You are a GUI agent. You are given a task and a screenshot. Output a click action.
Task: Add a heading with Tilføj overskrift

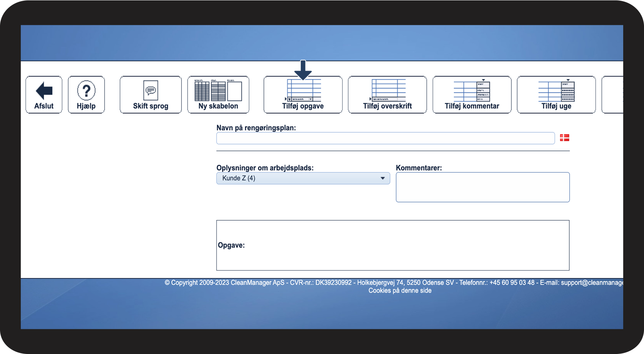point(387,95)
